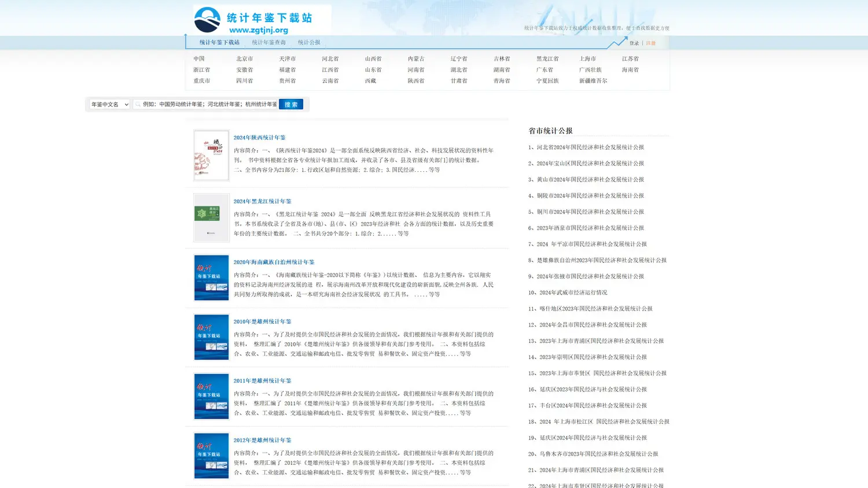Select 西藏 in region list
This screenshot has width=868, height=488.
click(x=370, y=81)
